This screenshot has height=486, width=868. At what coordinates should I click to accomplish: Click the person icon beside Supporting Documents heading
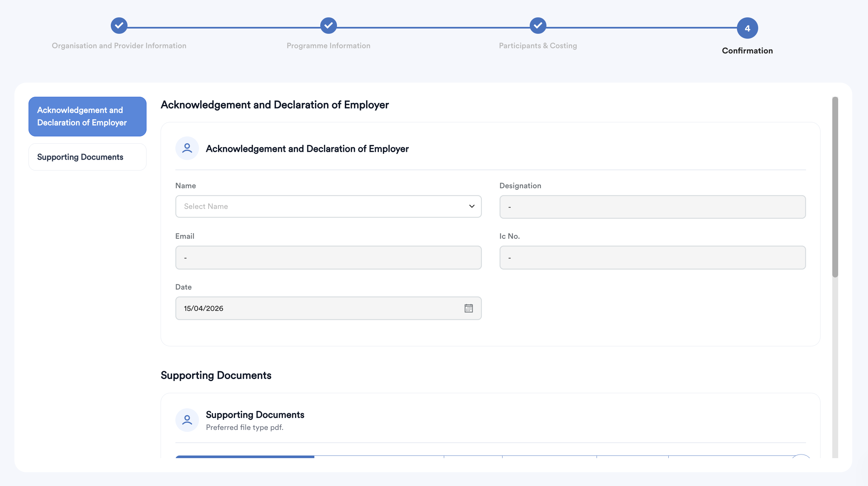pyautogui.click(x=187, y=420)
